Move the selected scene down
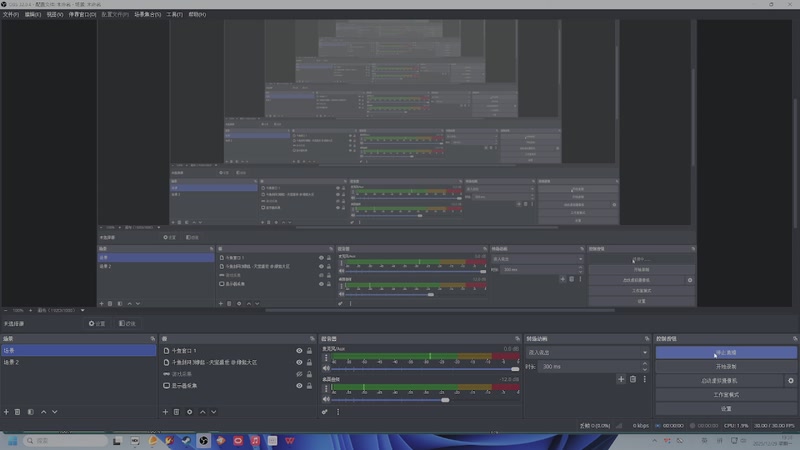800x450 pixels. point(55,412)
